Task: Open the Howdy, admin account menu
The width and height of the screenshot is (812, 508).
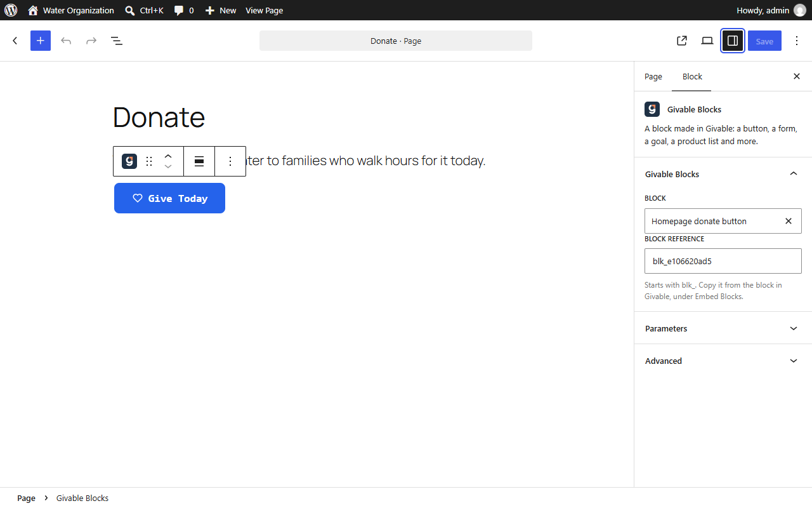Action: [771, 10]
